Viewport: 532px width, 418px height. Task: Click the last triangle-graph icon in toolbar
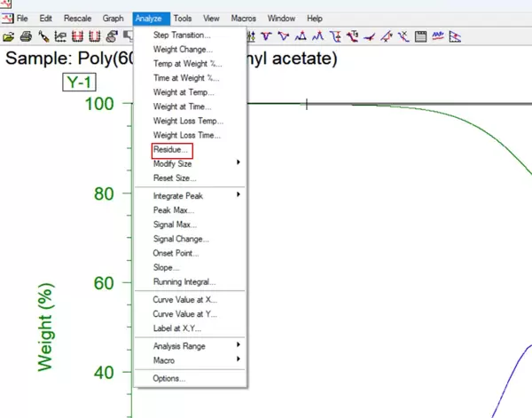455,36
